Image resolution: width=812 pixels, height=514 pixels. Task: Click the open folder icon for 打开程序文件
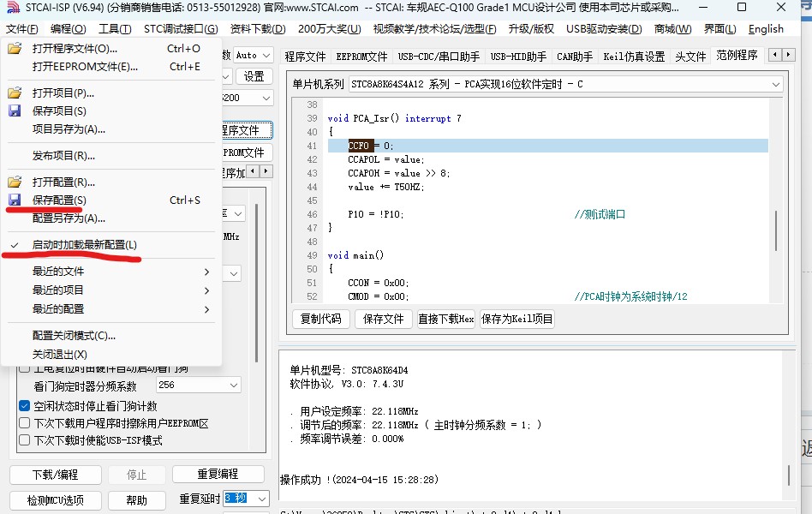[15, 49]
